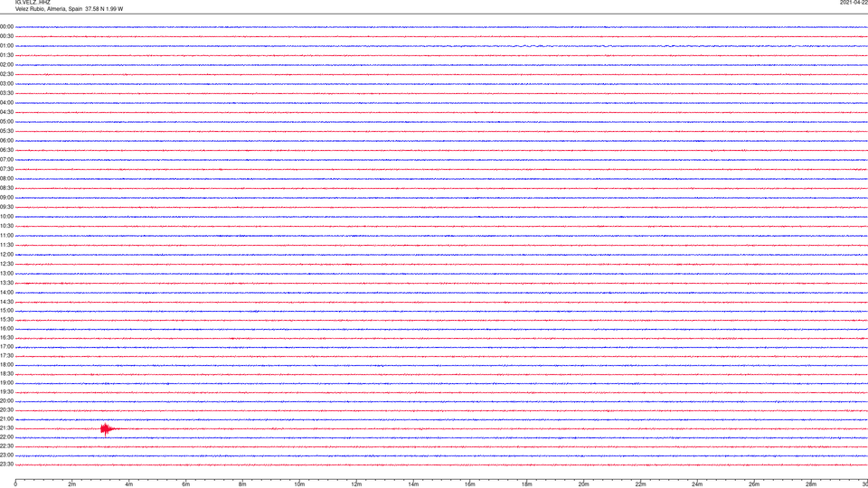Select the 15:00 time label

click(6, 311)
